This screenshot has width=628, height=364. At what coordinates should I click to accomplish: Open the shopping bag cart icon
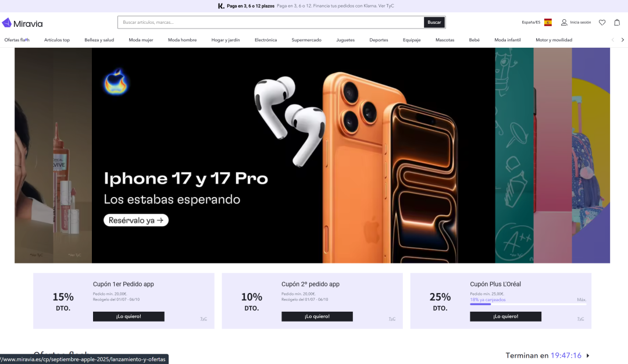point(617,23)
